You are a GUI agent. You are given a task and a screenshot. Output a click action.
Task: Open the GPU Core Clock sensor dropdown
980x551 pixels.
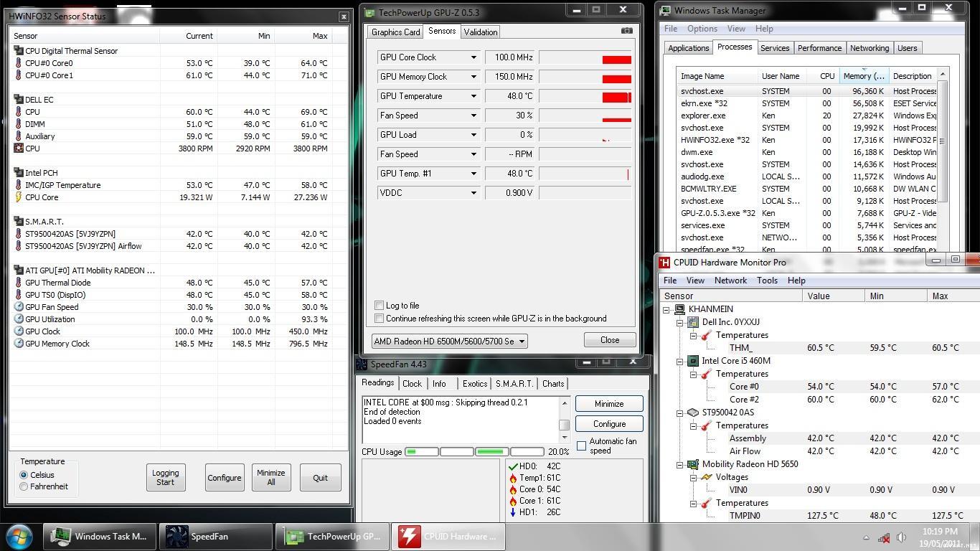[473, 57]
